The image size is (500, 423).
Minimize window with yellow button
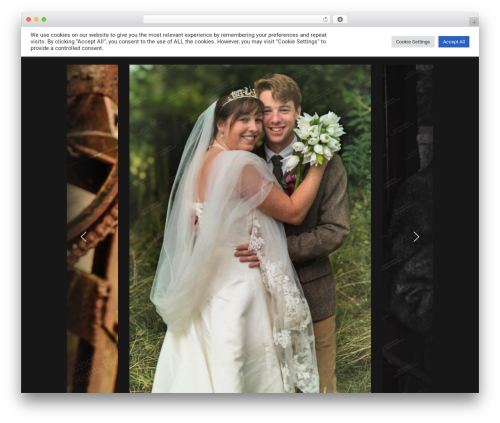pos(36,19)
